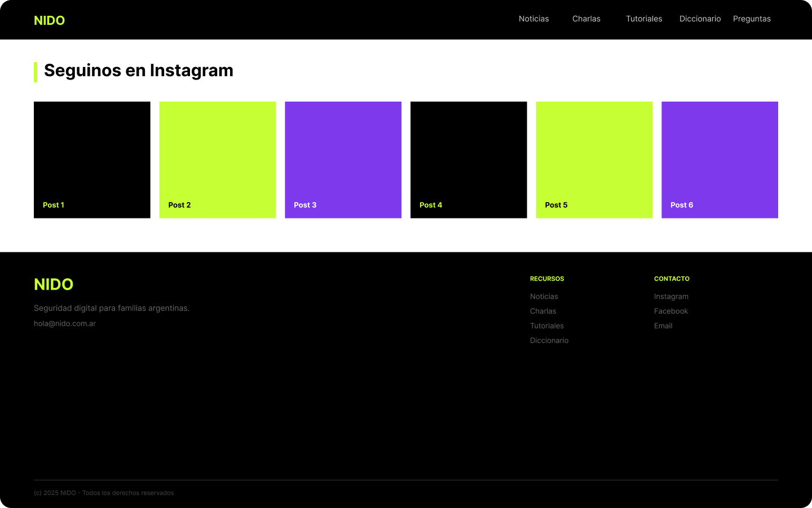
Task: Follow the Tutoriales link under Recursos
Action: pyautogui.click(x=547, y=326)
